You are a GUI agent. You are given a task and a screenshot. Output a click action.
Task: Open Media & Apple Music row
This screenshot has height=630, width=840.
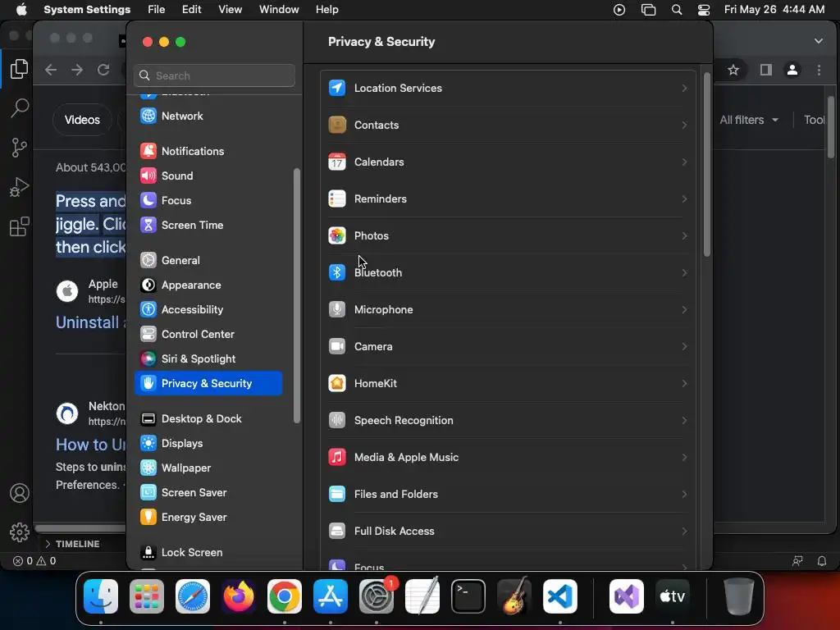(508, 458)
